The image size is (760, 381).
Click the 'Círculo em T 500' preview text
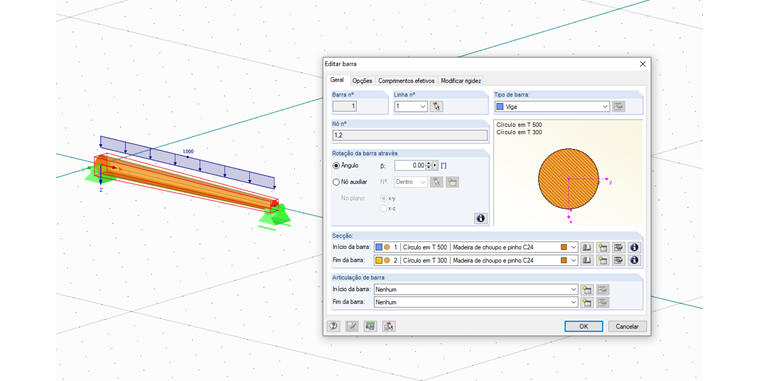point(519,125)
